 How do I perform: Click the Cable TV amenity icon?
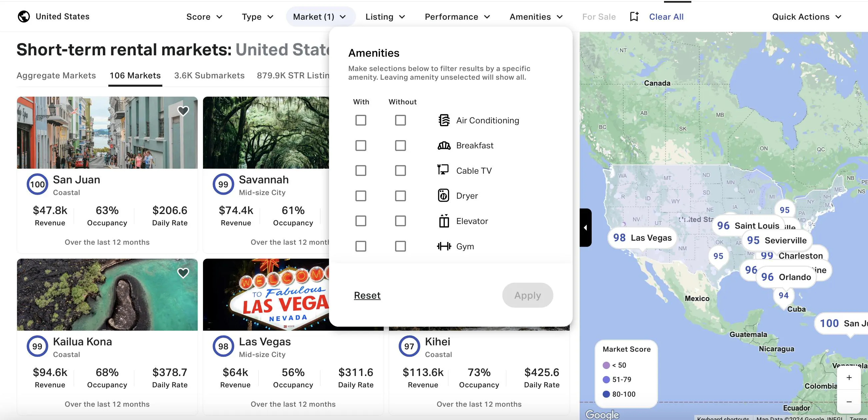[443, 170]
